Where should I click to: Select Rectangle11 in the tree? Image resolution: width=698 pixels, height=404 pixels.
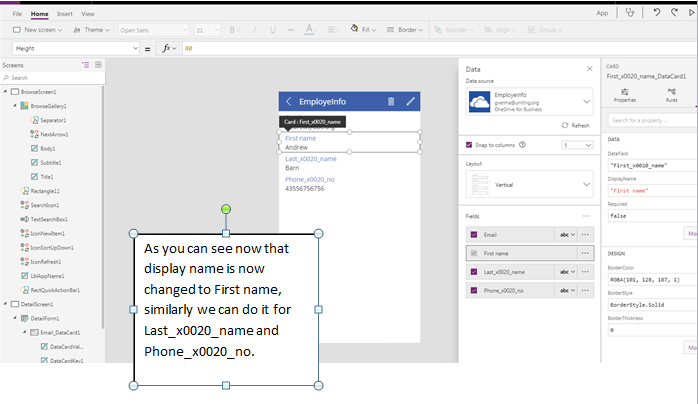click(x=45, y=191)
